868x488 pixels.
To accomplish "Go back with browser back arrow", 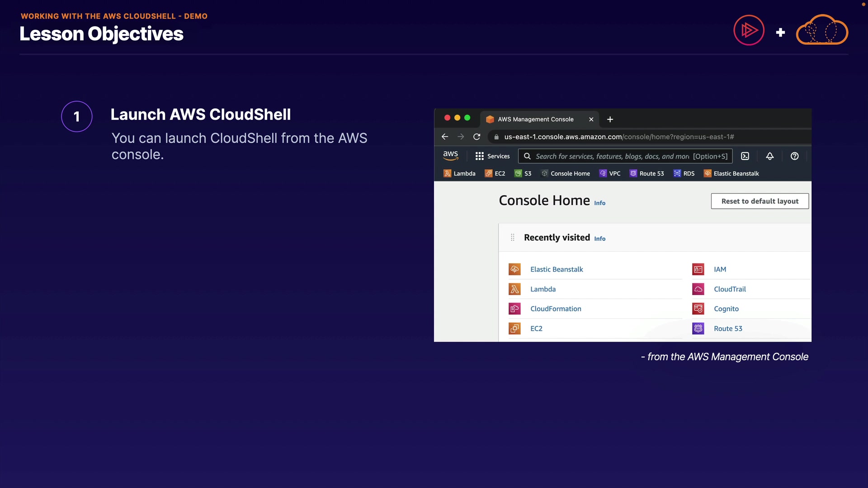I will point(444,136).
